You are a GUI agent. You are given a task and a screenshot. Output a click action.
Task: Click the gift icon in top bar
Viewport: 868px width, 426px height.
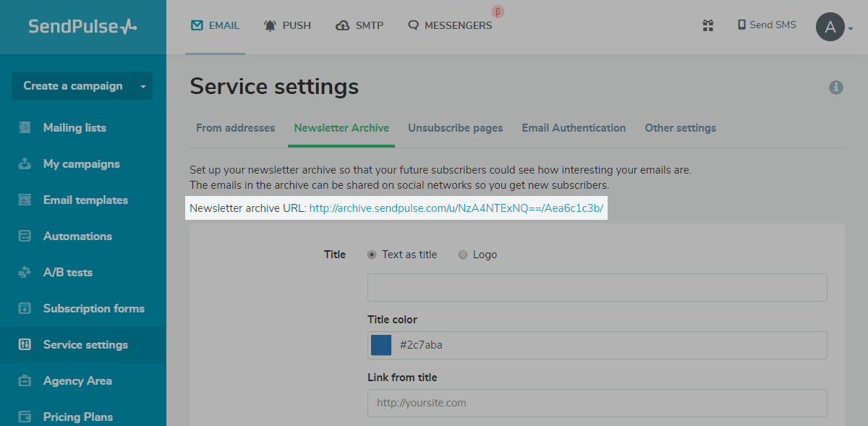(708, 25)
